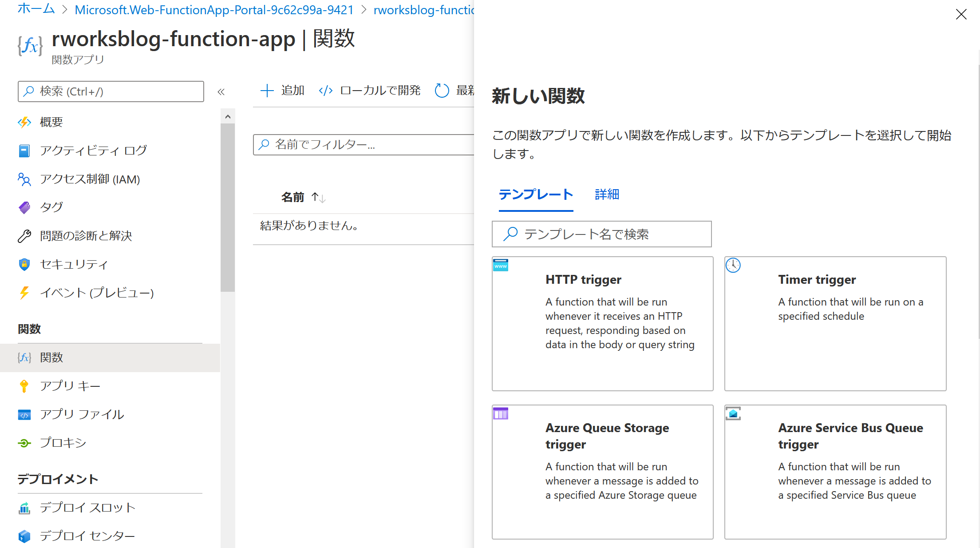Collapse the sidebar with double chevron
This screenshot has width=980, height=548.
pos(221,91)
